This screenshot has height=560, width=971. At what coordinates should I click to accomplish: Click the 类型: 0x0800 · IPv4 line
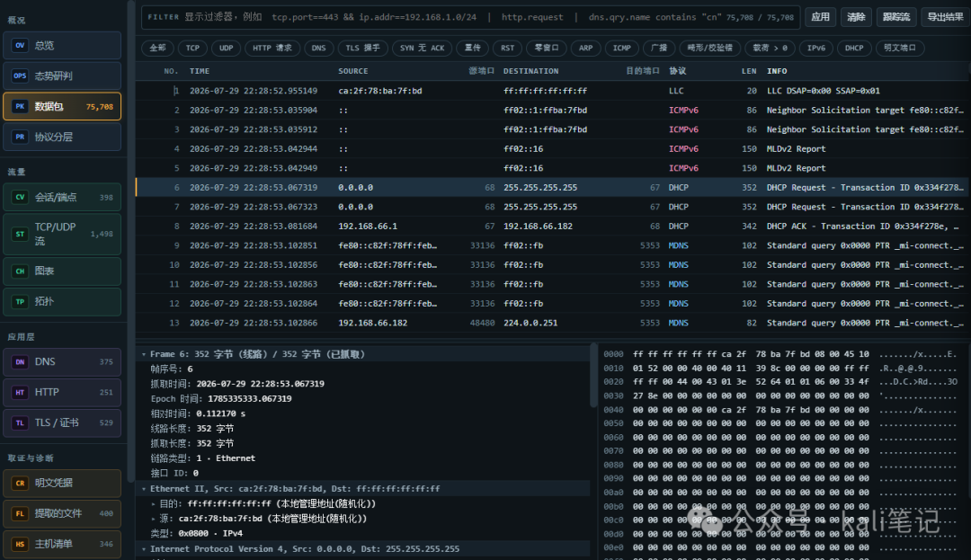(x=196, y=533)
